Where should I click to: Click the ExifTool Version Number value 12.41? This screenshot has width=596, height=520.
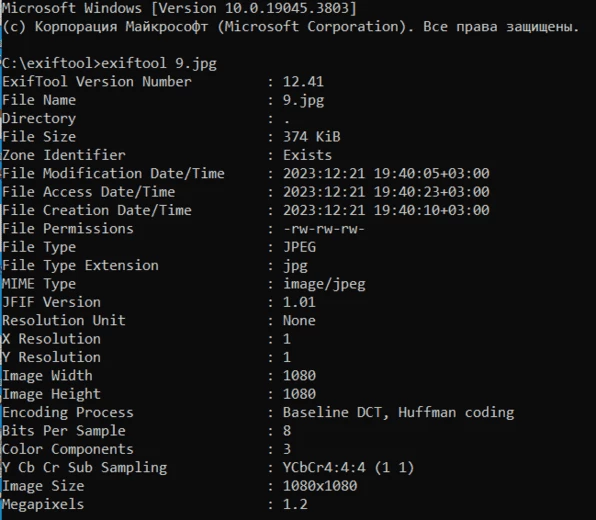pos(303,81)
